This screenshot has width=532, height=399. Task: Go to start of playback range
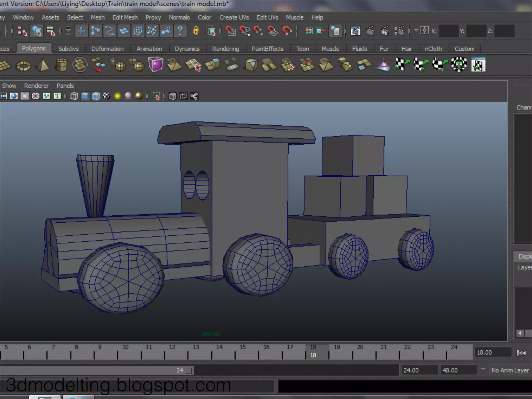(521, 353)
